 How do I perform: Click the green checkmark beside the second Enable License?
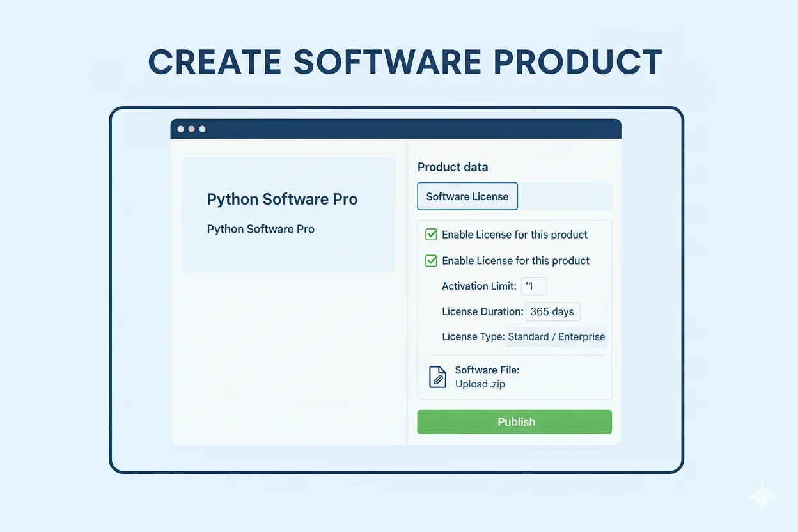[431, 260]
